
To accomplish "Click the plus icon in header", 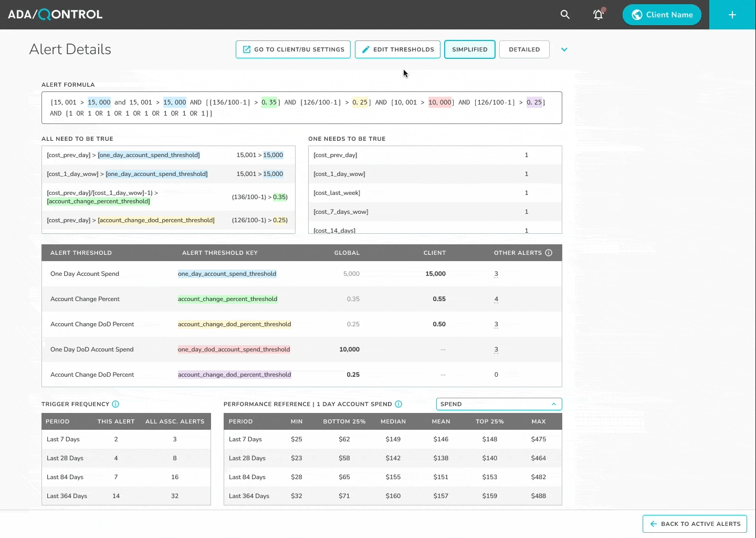I will click(732, 15).
